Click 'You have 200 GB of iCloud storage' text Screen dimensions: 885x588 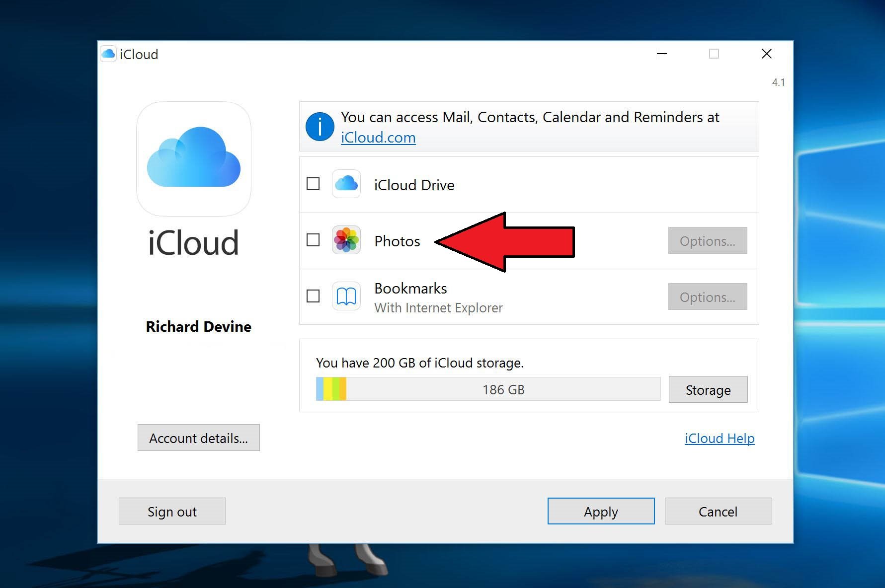click(420, 363)
